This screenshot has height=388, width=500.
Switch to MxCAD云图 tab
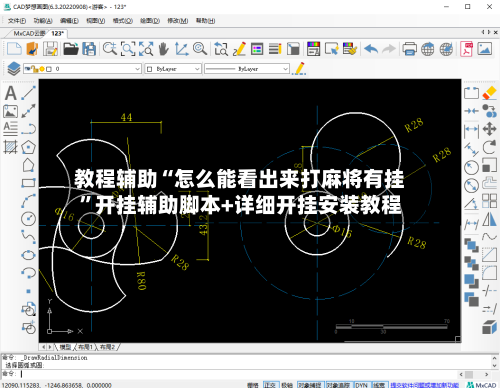29,33
